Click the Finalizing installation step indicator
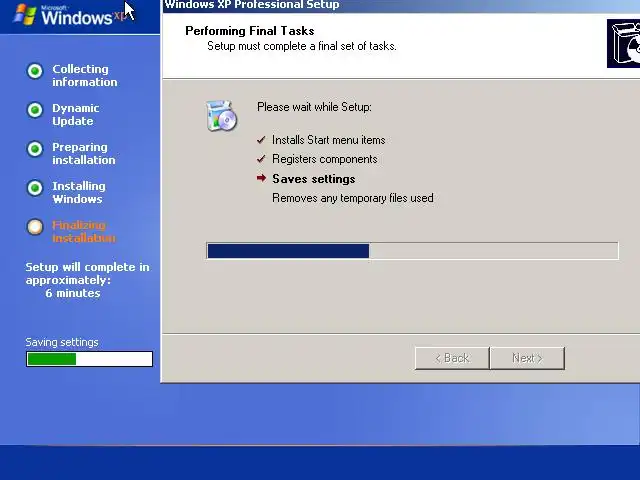This screenshot has width=640, height=480. pyautogui.click(x=35, y=227)
